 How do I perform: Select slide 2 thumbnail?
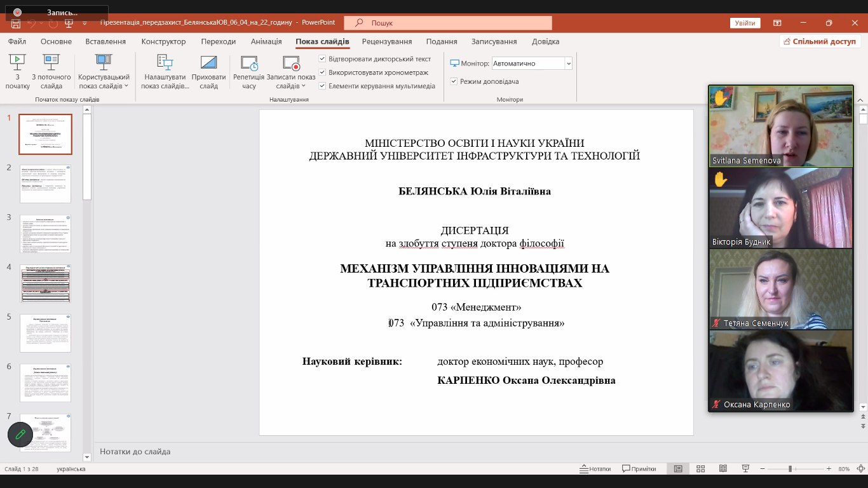pyautogui.click(x=45, y=184)
